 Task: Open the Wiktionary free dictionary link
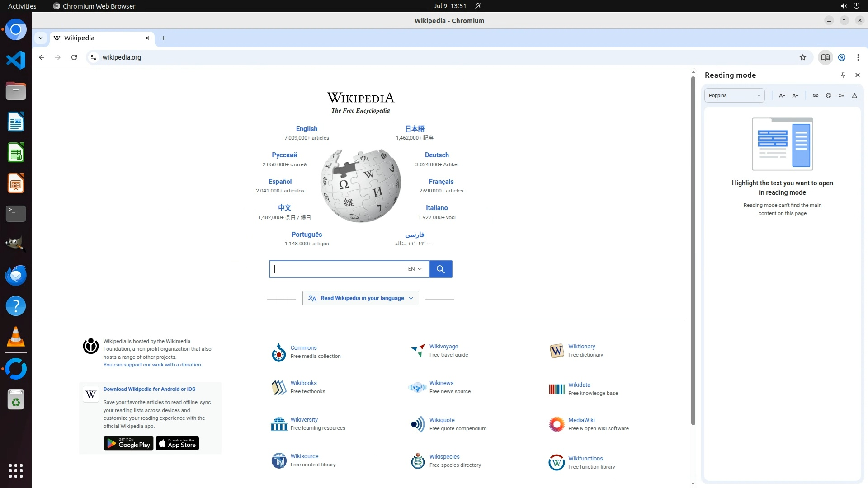pyautogui.click(x=581, y=347)
